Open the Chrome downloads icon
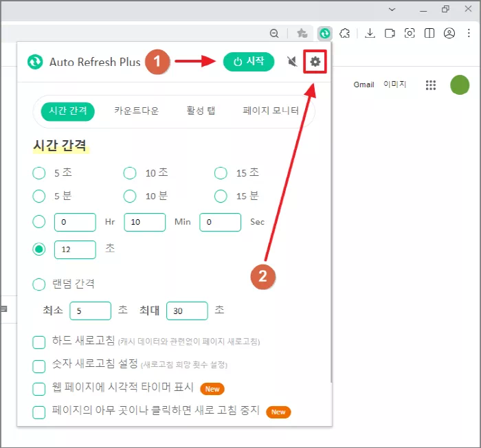 [370, 33]
